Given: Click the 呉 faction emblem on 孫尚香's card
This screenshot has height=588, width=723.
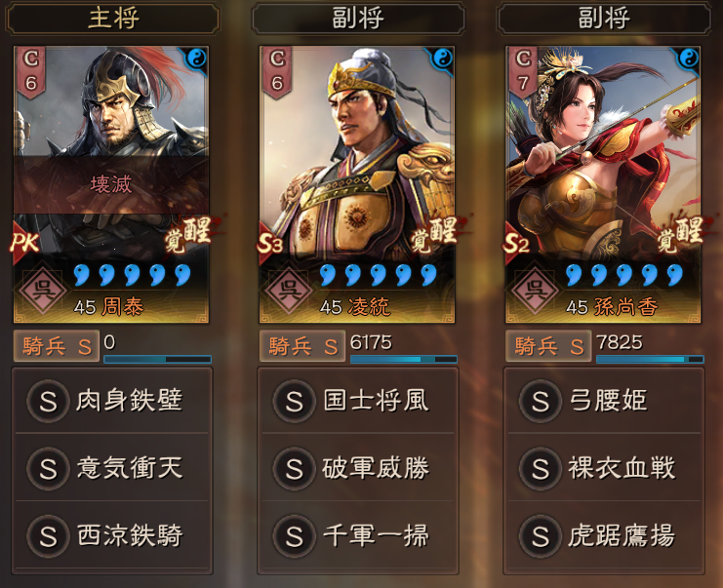Looking at the screenshot, I should 535,291.
